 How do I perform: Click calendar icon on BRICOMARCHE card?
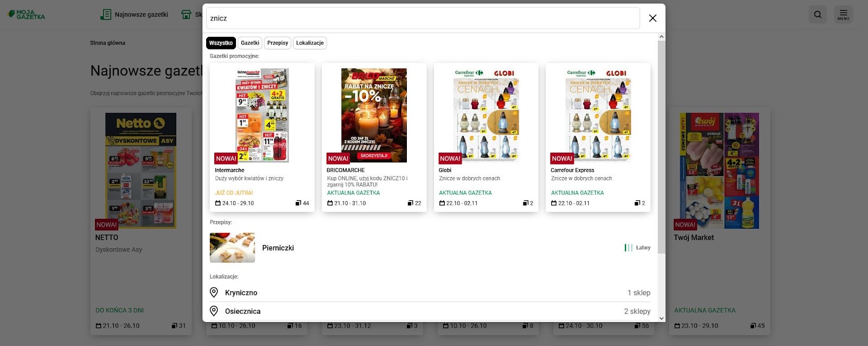(330, 203)
